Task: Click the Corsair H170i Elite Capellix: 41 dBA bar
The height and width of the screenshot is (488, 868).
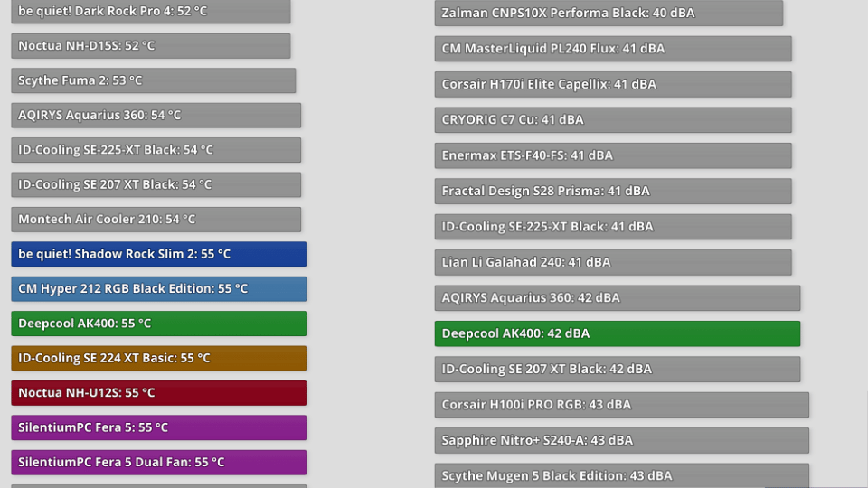Action: point(613,84)
